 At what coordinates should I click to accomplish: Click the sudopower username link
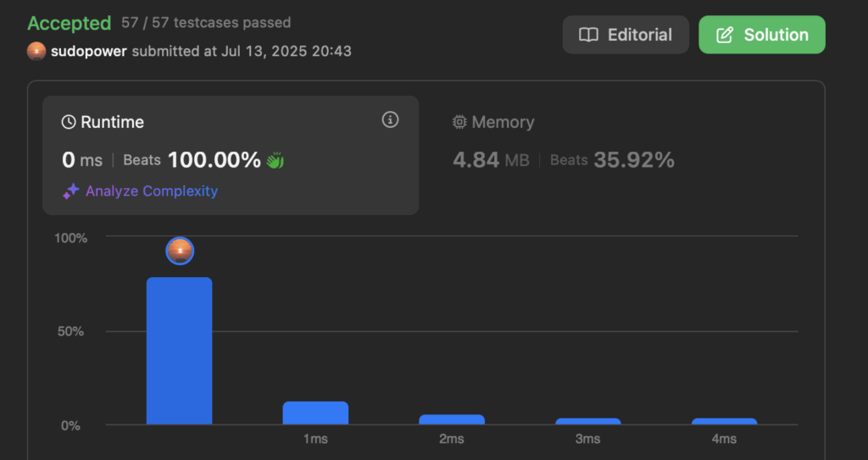(88, 52)
